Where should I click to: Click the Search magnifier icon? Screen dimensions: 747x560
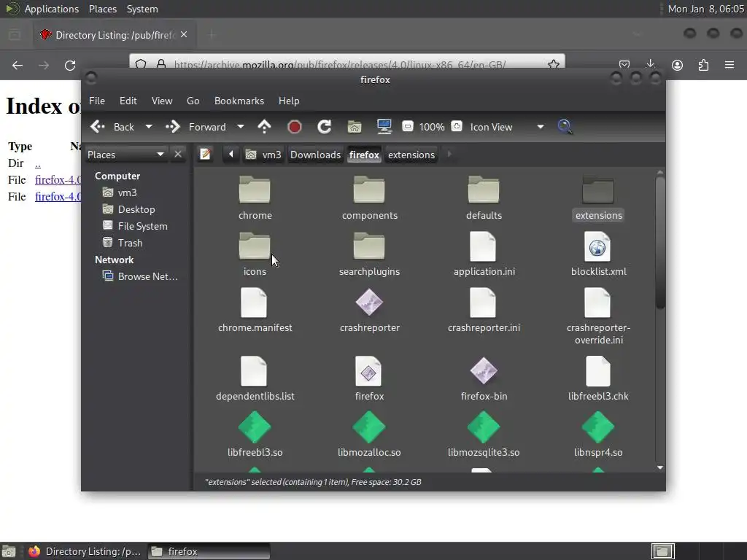[565, 127]
